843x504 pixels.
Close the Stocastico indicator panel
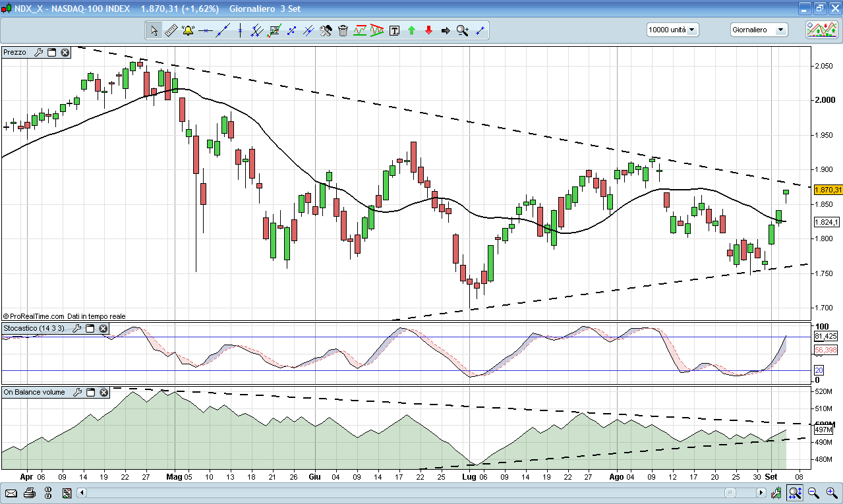tap(103, 328)
